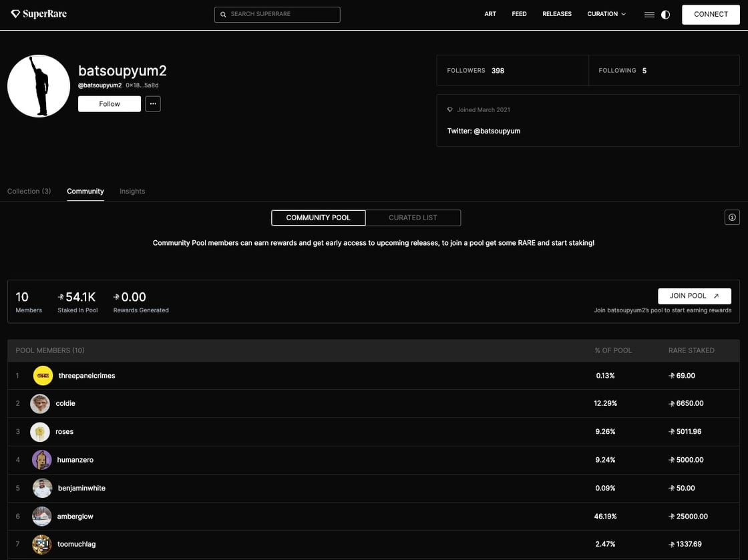Open the Collection (3) tab

[x=29, y=192]
